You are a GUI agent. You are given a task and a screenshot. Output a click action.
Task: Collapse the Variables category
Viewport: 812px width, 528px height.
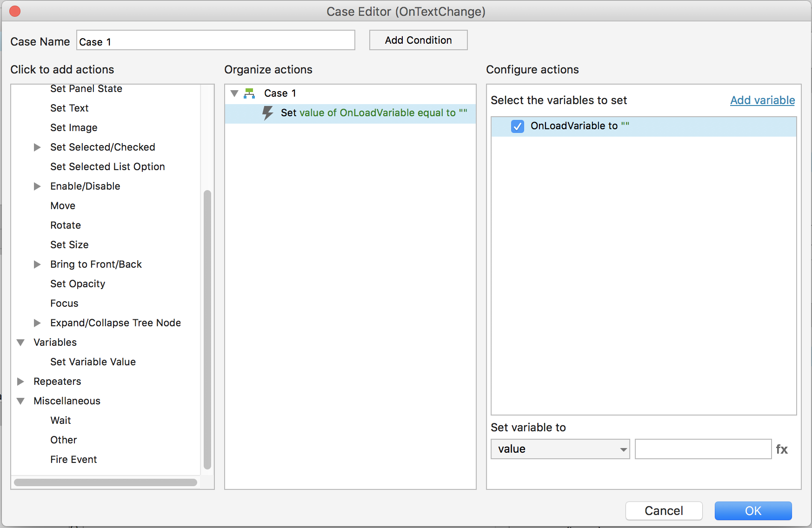click(20, 343)
